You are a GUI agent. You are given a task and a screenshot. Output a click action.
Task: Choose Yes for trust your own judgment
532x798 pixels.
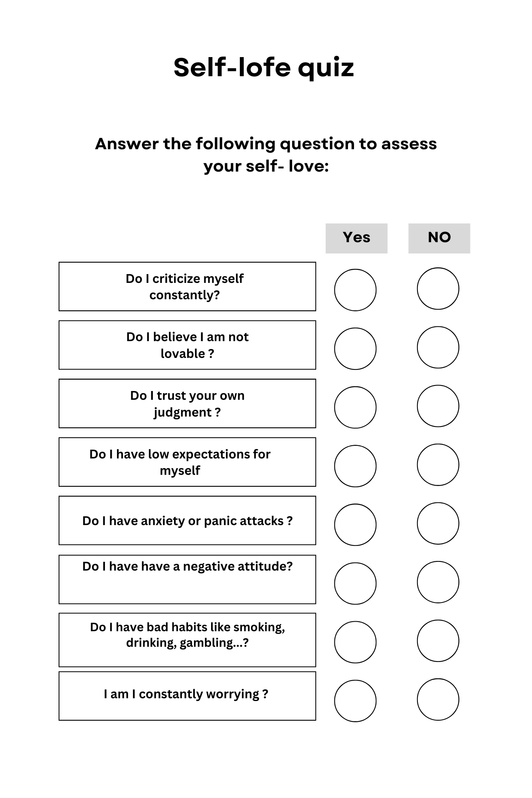(355, 407)
